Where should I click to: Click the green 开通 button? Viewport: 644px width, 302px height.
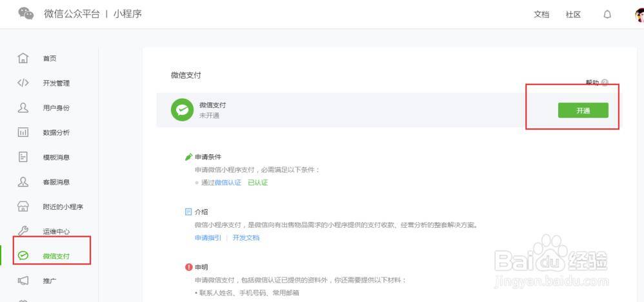[x=583, y=110]
